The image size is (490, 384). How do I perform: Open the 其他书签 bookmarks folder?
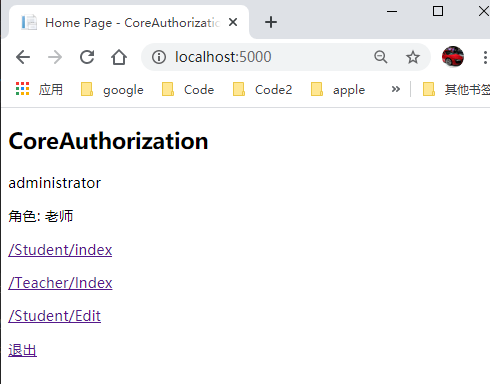click(x=456, y=89)
